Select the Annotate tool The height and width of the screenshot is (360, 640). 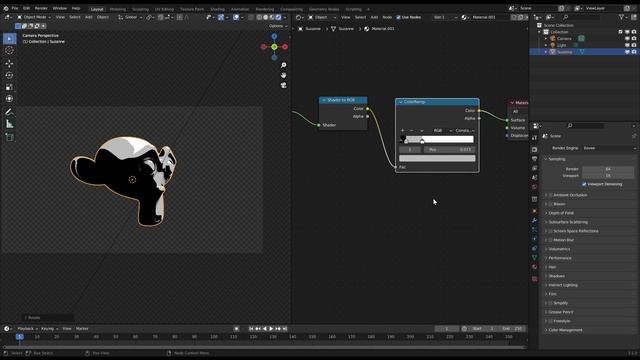9,112
